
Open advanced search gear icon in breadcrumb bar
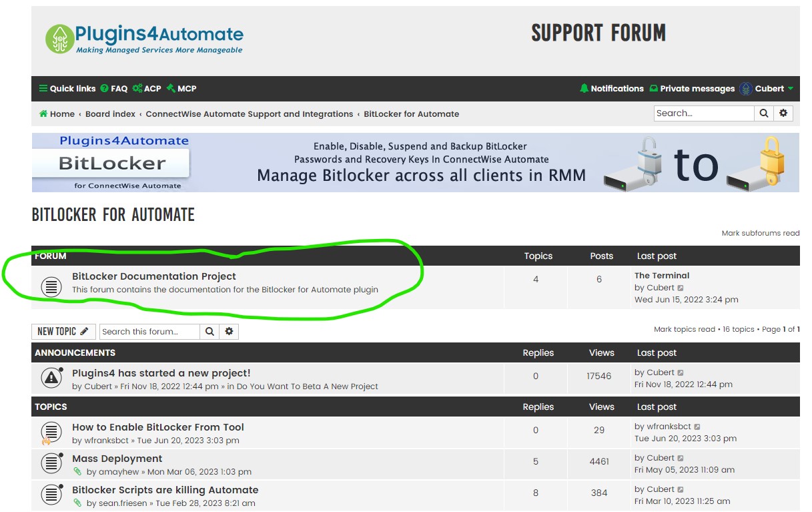783,113
